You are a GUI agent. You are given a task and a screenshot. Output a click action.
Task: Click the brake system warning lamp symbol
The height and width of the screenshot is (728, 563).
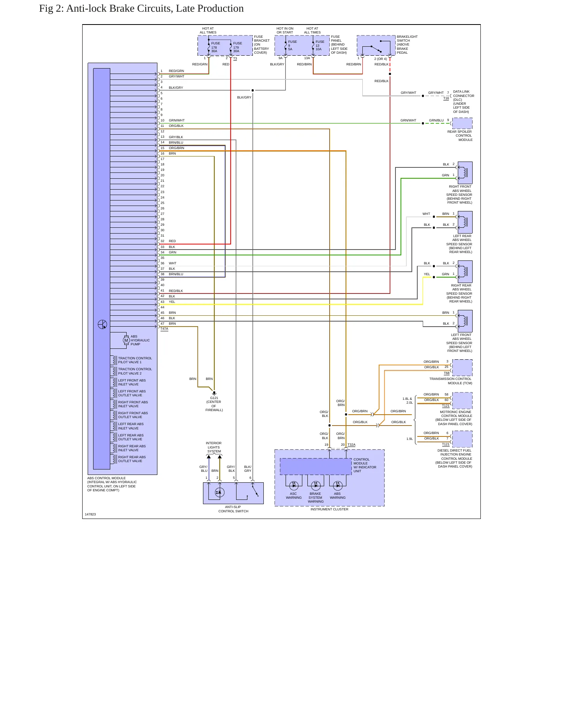(316, 485)
